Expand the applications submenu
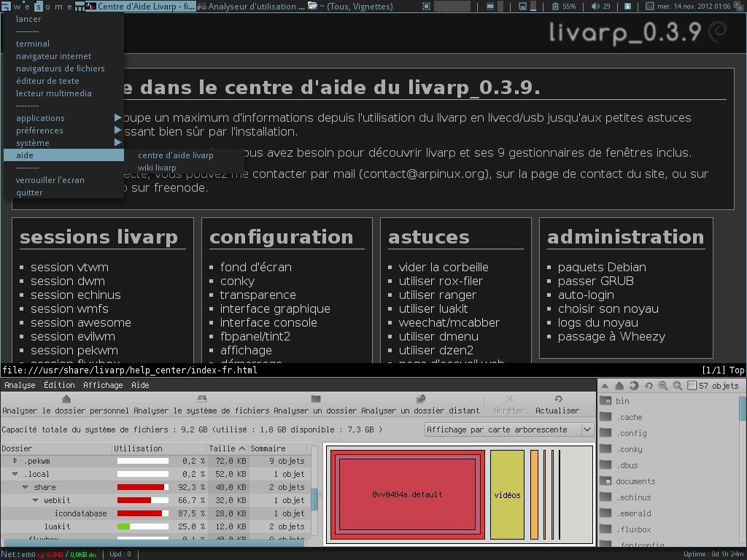The width and height of the screenshot is (747, 560). [x=63, y=118]
